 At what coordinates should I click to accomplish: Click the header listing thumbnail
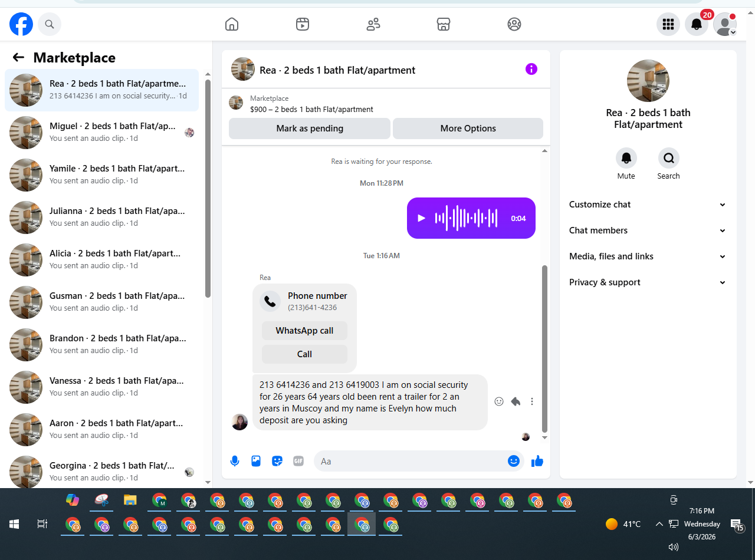(x=243, y=69)
